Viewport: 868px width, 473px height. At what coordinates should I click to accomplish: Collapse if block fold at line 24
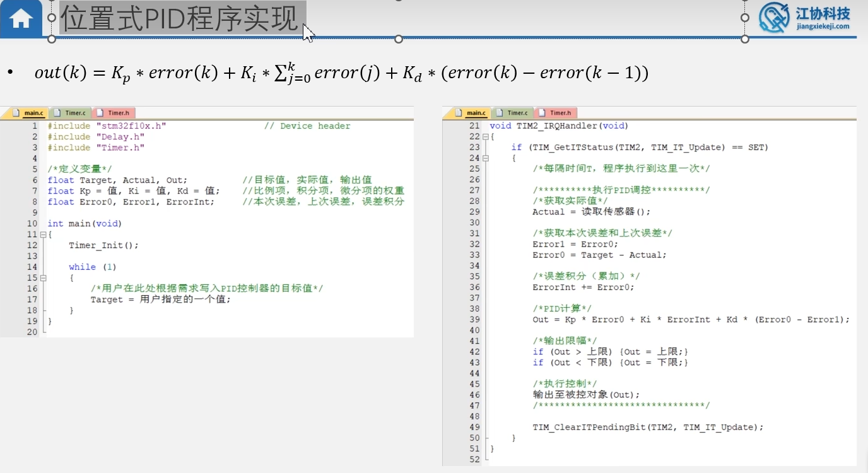click(485, 158)
